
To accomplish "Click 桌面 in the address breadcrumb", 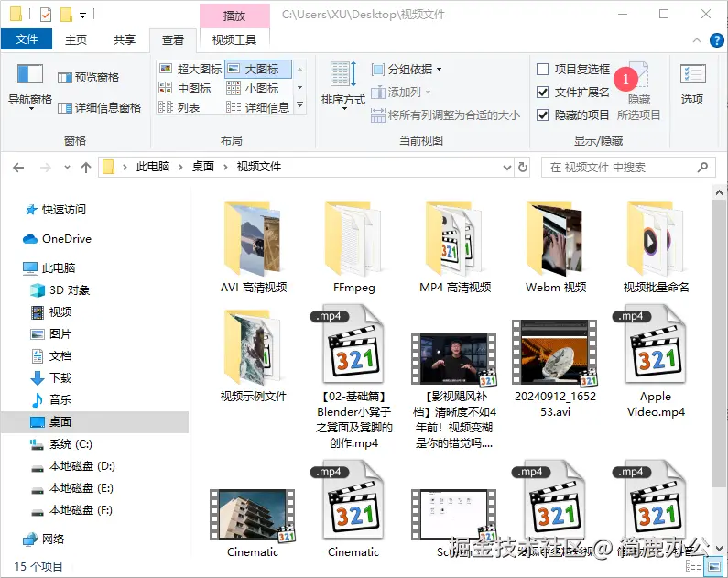I will click(203, 167).
